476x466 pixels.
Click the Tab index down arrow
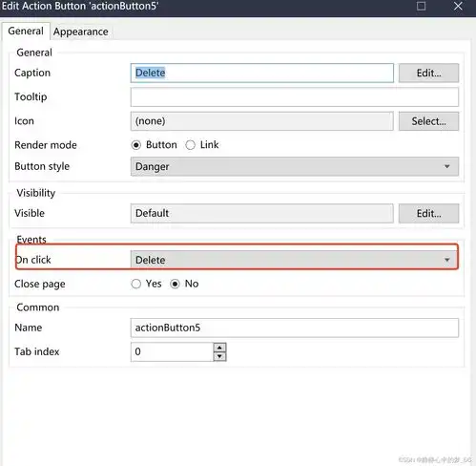coord(219,356)
